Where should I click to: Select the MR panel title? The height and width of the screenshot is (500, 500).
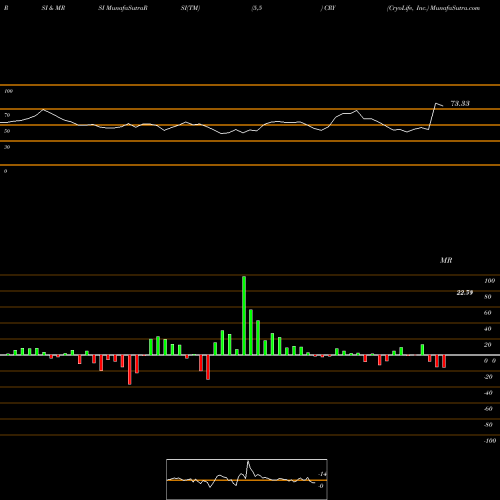point(446,260)
